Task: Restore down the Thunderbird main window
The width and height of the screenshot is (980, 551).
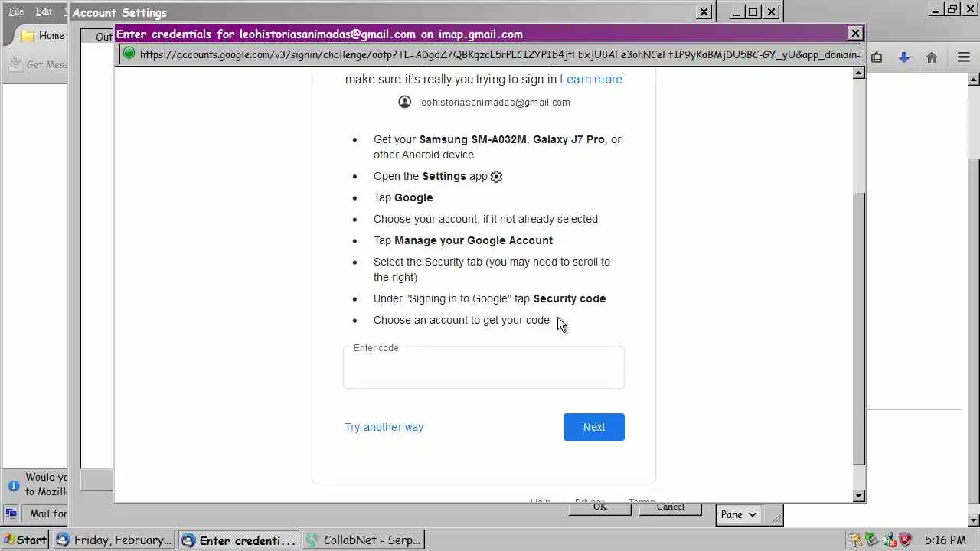Action: [952, 9]
